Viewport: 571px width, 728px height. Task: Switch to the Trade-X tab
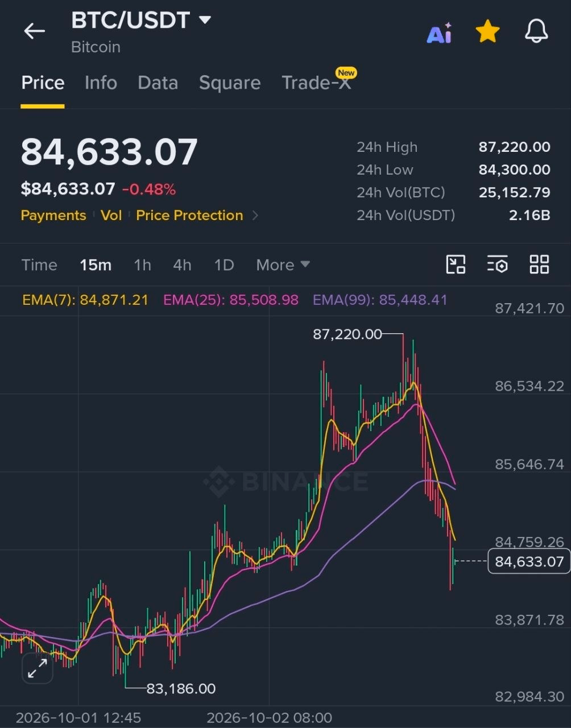317,83
